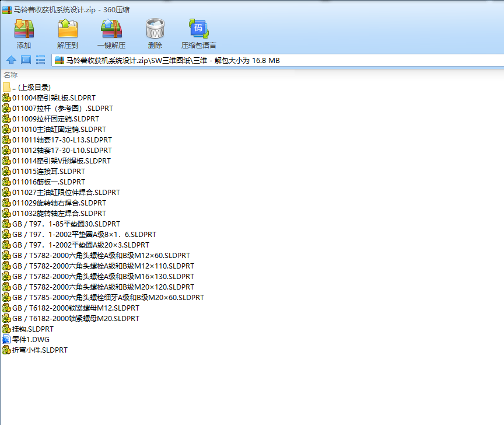Select 011007拉杆（参考图）.SLDPRT file
The height and width of the screenshot is (425, 504).
click(58, 109)
